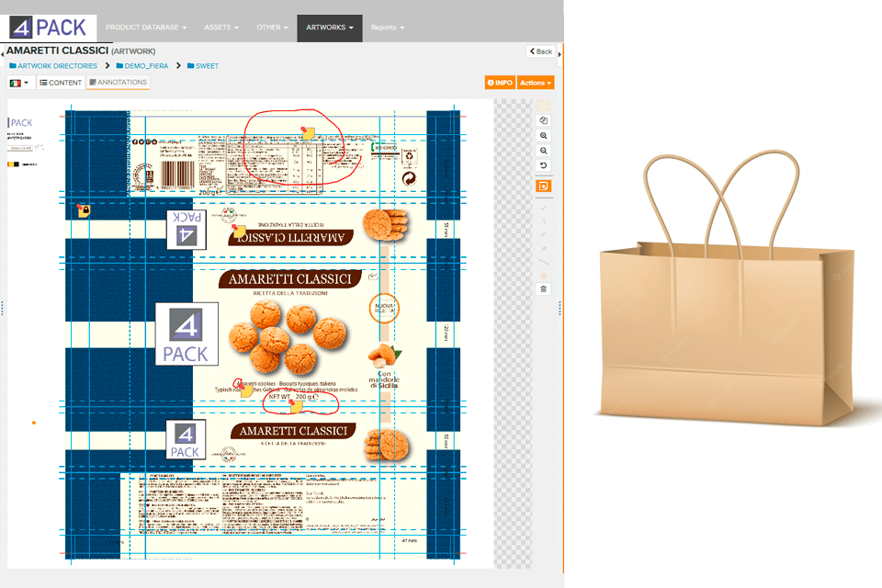
Task: Collapse the left side panel arrow
Action: click(2, 54)
